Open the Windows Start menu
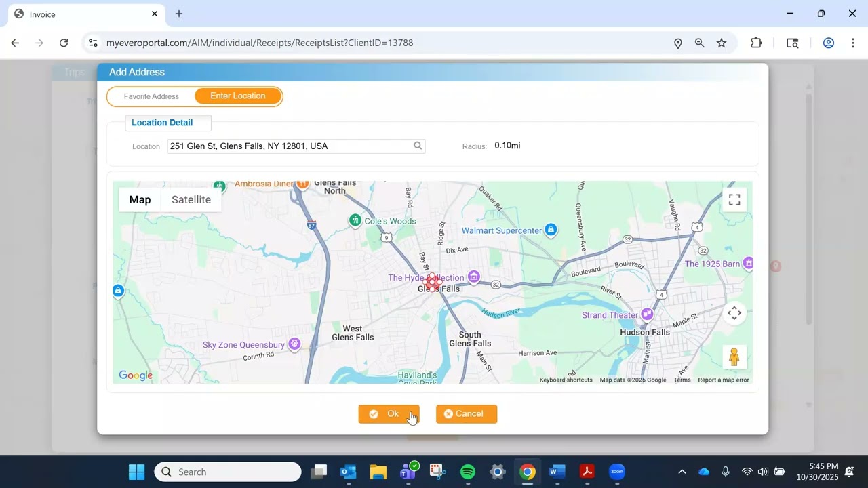The height and width of the screenshot is (488, 868). (136, 472)
